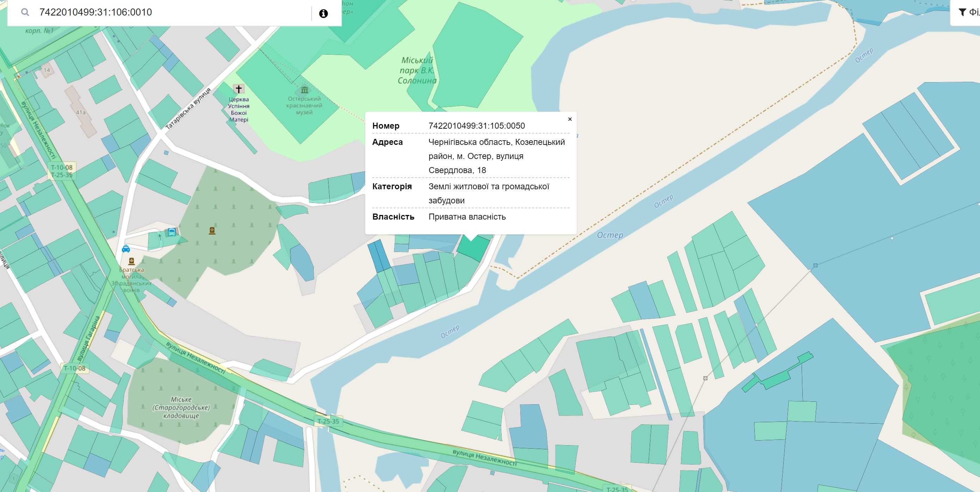Click the church icon of Церква Успіння
980x492 pixels.
click(x=239, y=89)
